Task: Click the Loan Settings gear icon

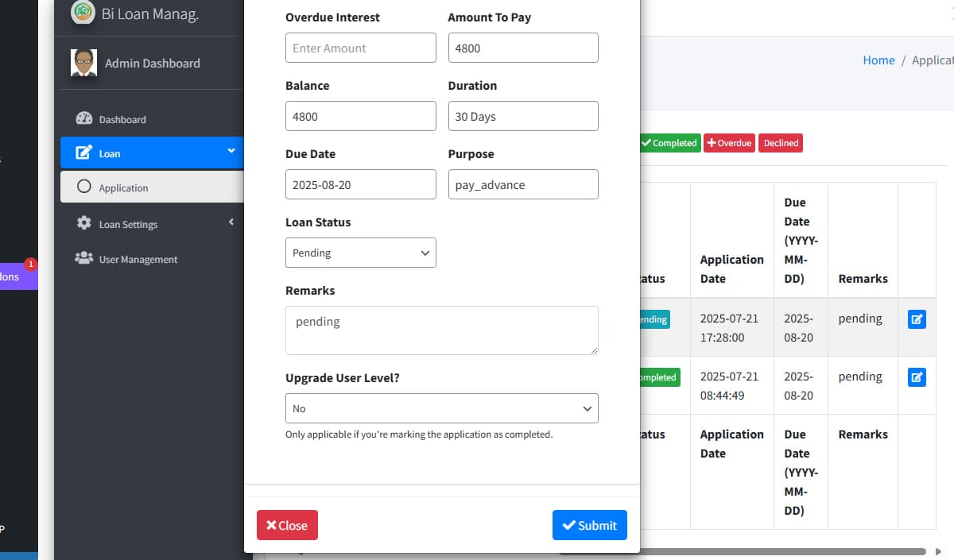Action: click(x=84, y=223)
